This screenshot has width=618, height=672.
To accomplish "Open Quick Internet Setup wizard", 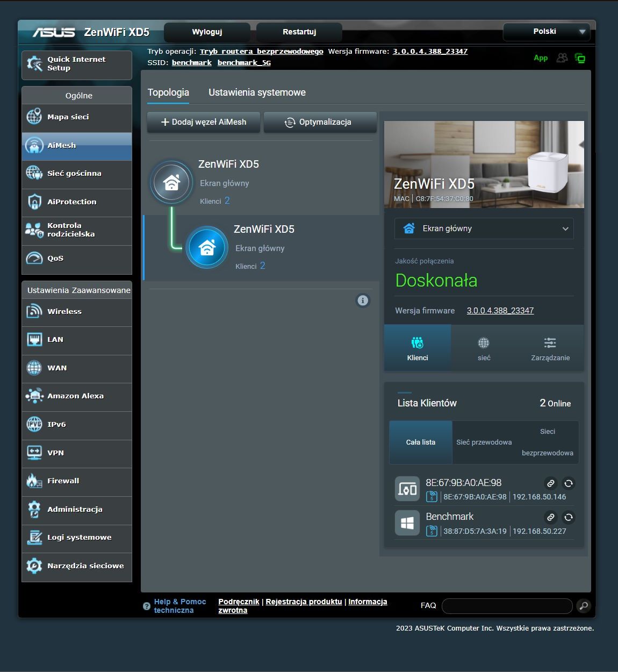I will pos(77,65).
